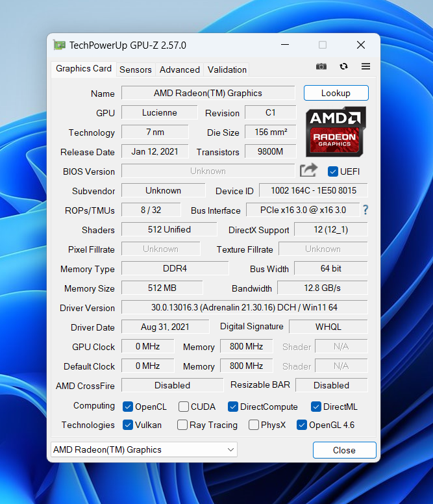Screen dimensions: 433x504
Task: Toggle the DirectML checkbox
Action: pyautogui.click(x=316, y=407)
